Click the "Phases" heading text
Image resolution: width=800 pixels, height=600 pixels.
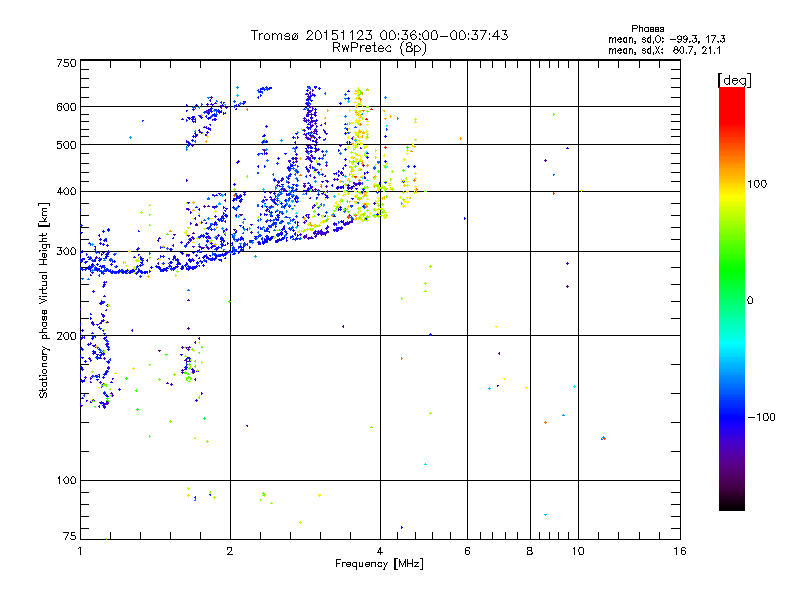(647, 29)
